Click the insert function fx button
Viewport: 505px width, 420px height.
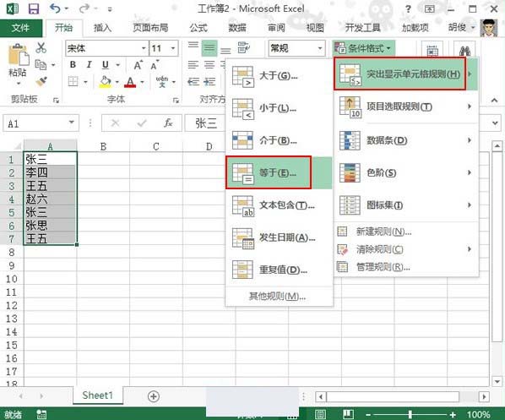pyautogui.click(x=168, y=123)
